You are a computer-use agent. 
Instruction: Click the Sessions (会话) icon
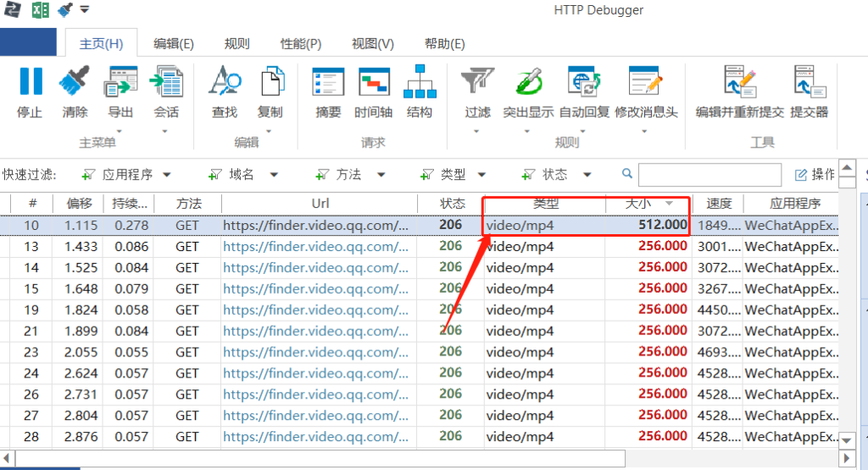point(166,81)
